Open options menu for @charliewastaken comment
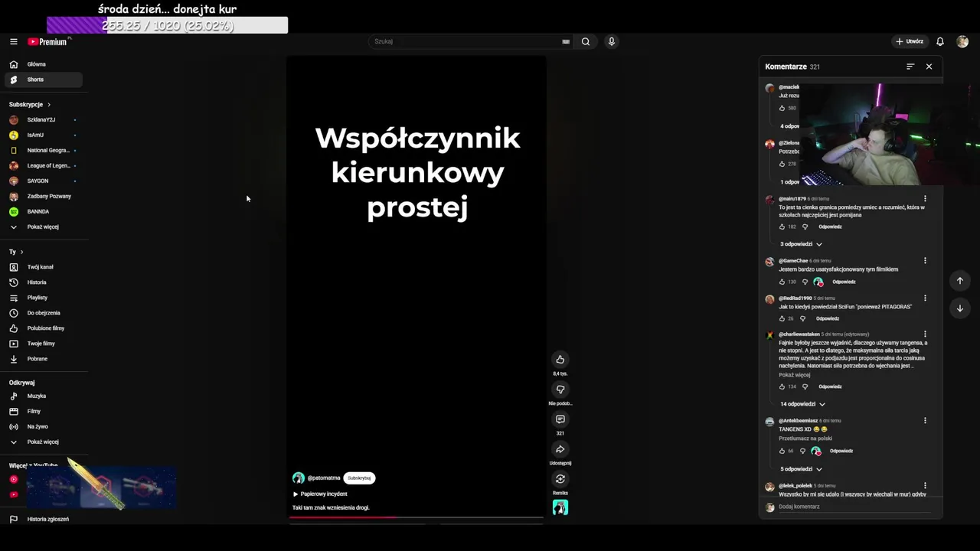Image resolution: width=980 pixels, height=551 pixels. point(925,334)
